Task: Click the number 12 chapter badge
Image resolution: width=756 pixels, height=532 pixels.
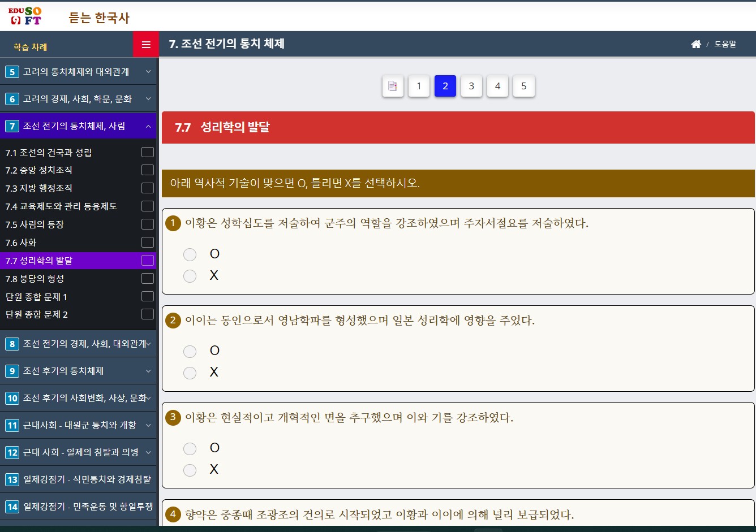Action: 12,452
